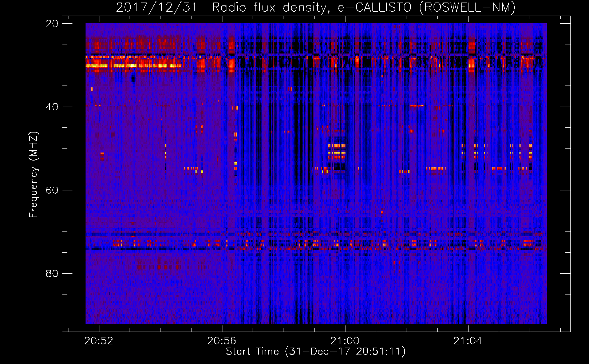Click the time tick label '21:04'
This screenshot has height=364, width=589.
(468, 341)
